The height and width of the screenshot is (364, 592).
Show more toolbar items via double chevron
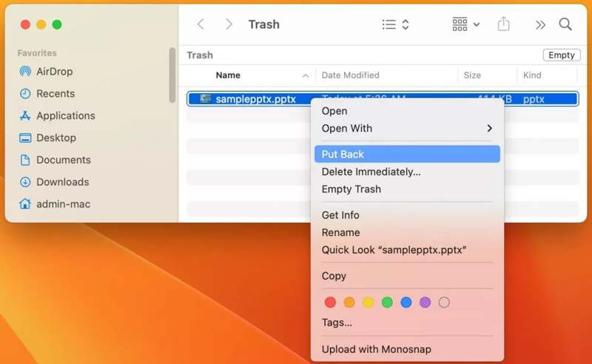(x=540, y=25)
